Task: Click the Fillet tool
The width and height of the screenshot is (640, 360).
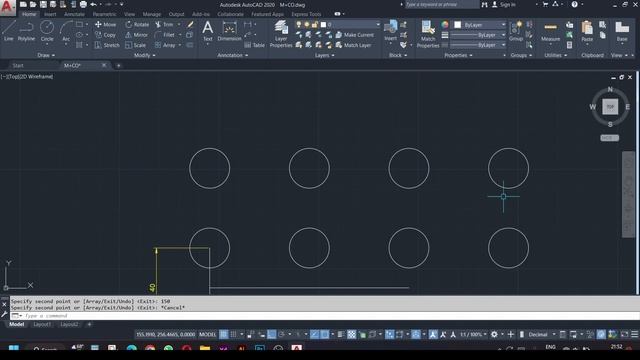Action: [165, 35]
